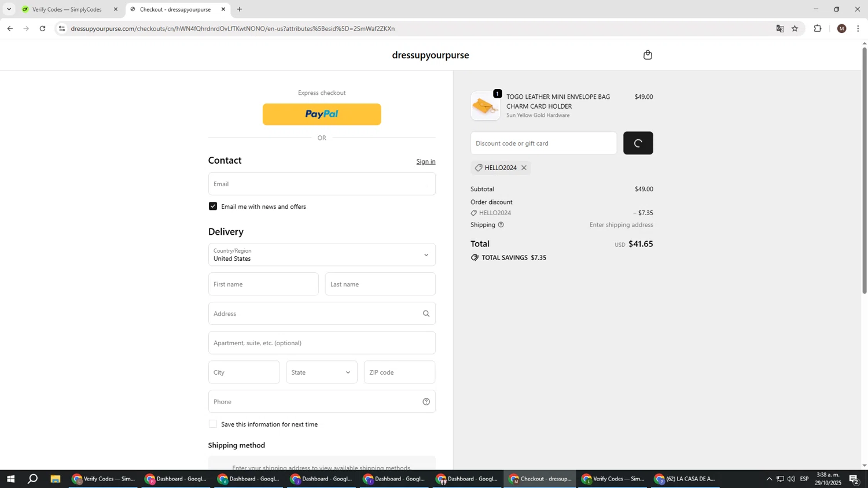Switch to leftmost Verify Codes taskbar window

104,479
